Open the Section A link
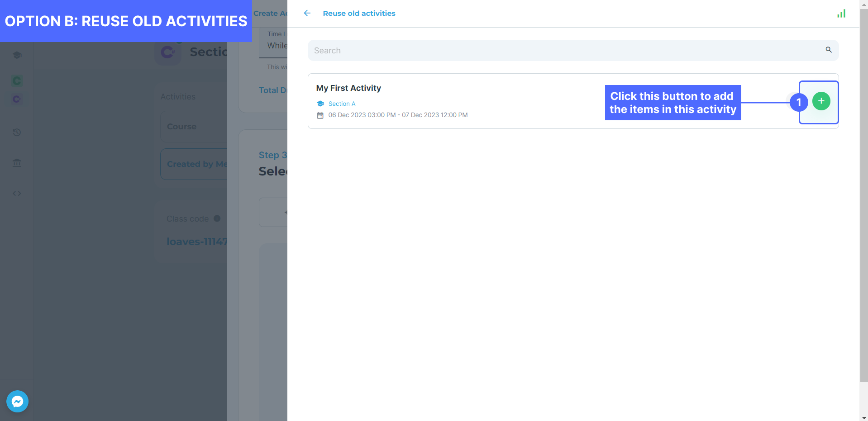 (342, 104)
